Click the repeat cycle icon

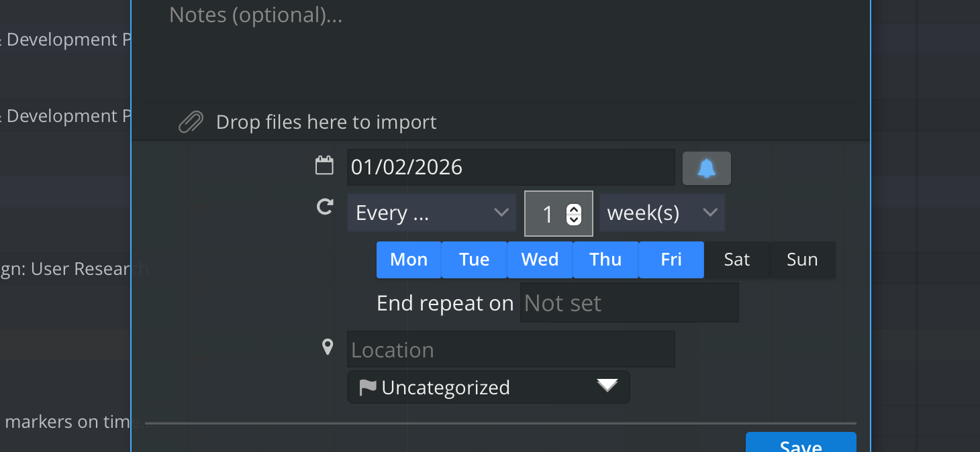[x=325, y=207]
